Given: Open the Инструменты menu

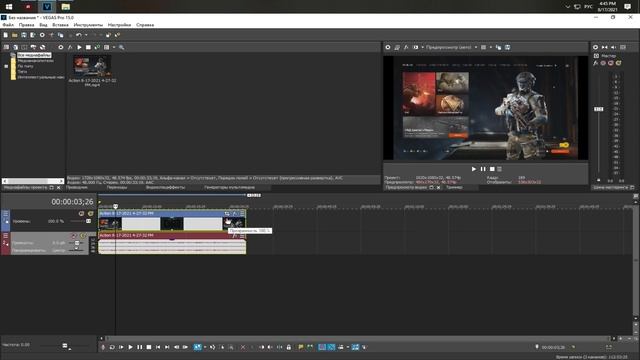Looking at the screenshot, I should point(88,25).
